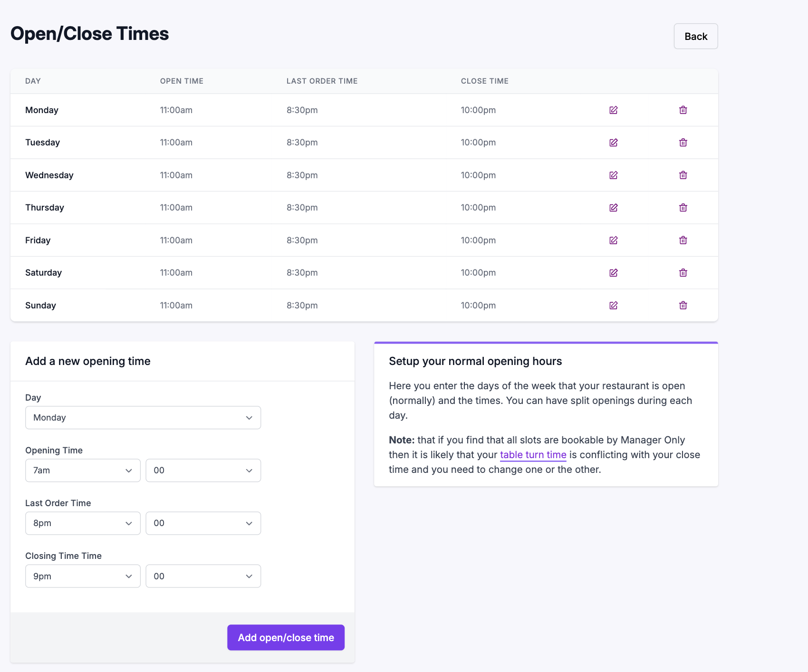Click the OPEN TIME column header
The image size is (808, 672).
(x=182, y=81)
